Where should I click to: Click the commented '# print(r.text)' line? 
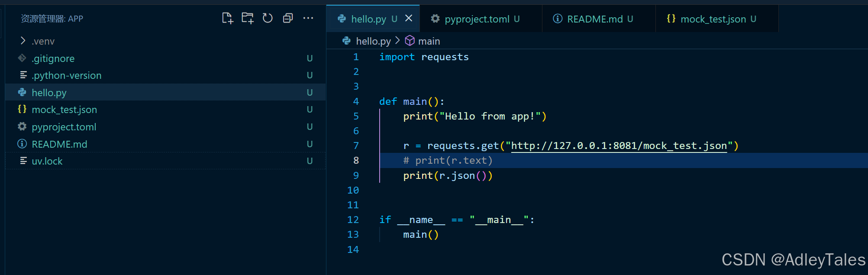point(448,161)
